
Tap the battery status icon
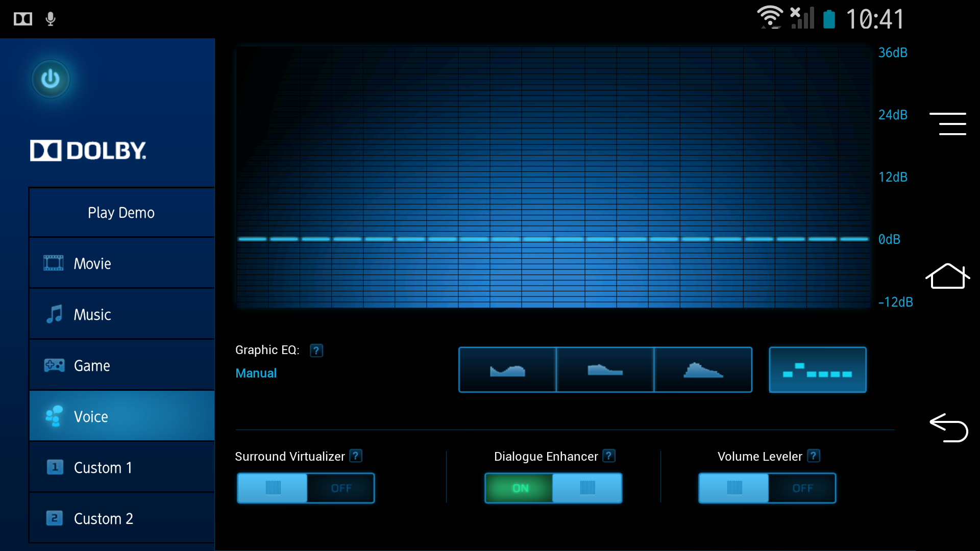point(829,19)
